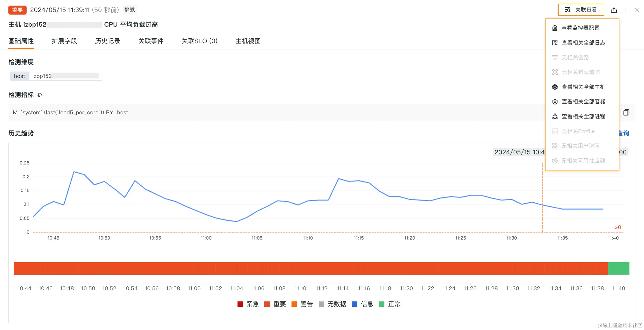Viewport: 644px width, 330px height.
Task: Click the copy query icon
Action: 626,112
